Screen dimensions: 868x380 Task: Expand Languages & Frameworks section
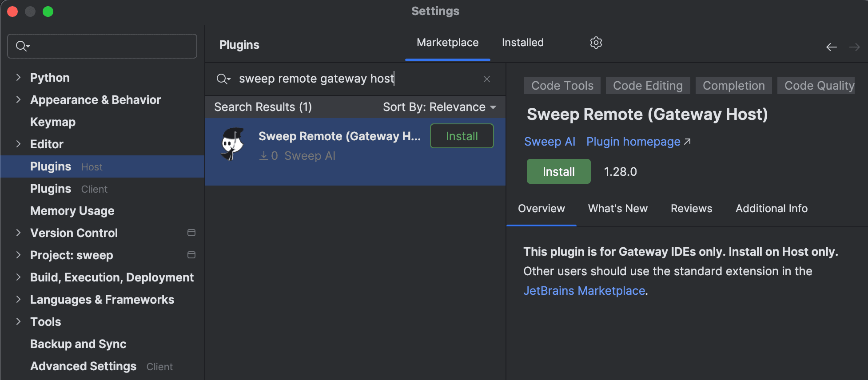point(18,299)
